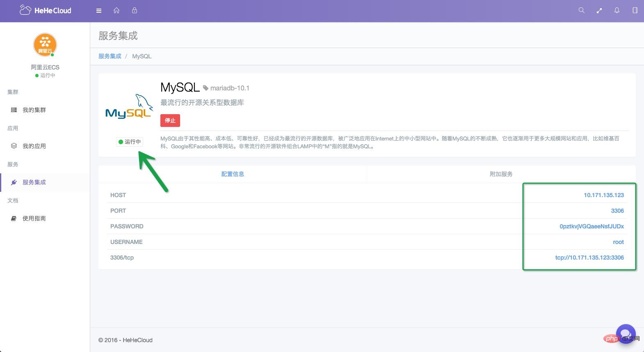Switch to the 附加服务 tab

tap(501, 174)
